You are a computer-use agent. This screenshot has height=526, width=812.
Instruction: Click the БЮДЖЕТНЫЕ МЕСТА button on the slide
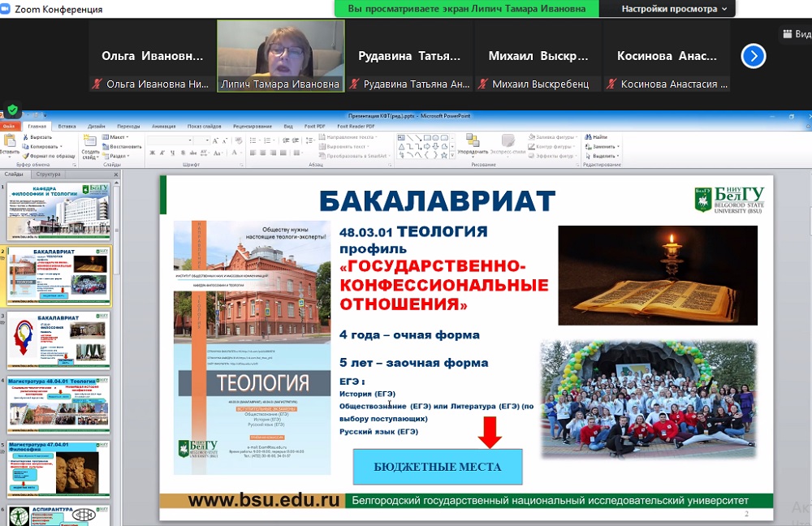437,467
